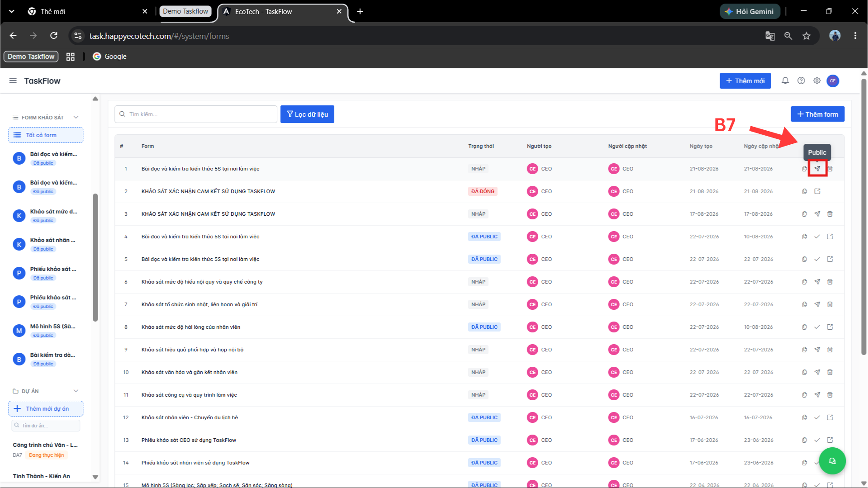This screenshot has width=868, height=488.
Task: Toggle the hamburger sidebar menu
Action: coord(13,81)
